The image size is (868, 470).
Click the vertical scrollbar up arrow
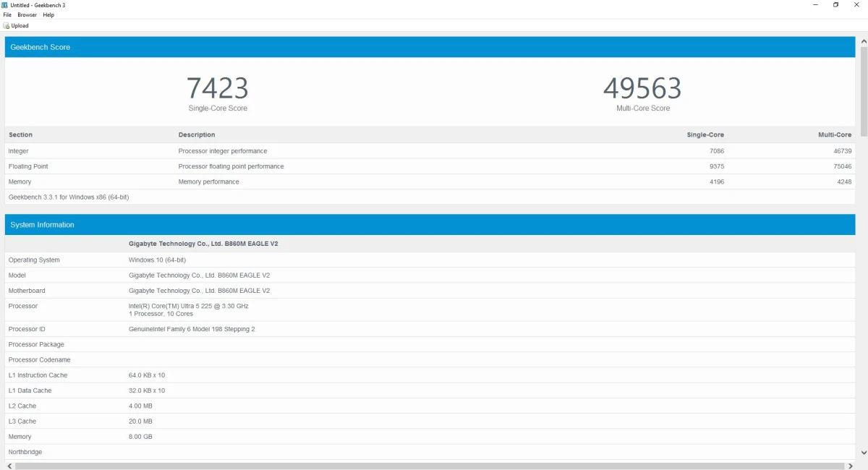(864, 41)
